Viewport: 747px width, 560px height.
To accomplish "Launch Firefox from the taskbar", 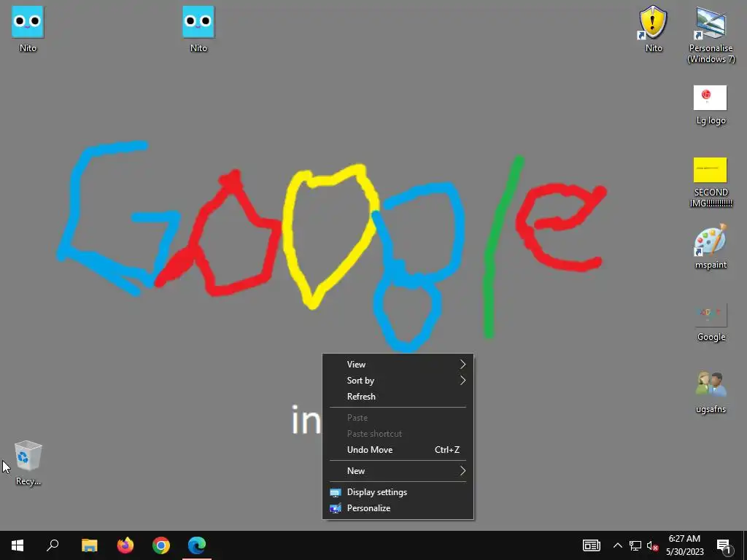I will (x=125, y=545).
